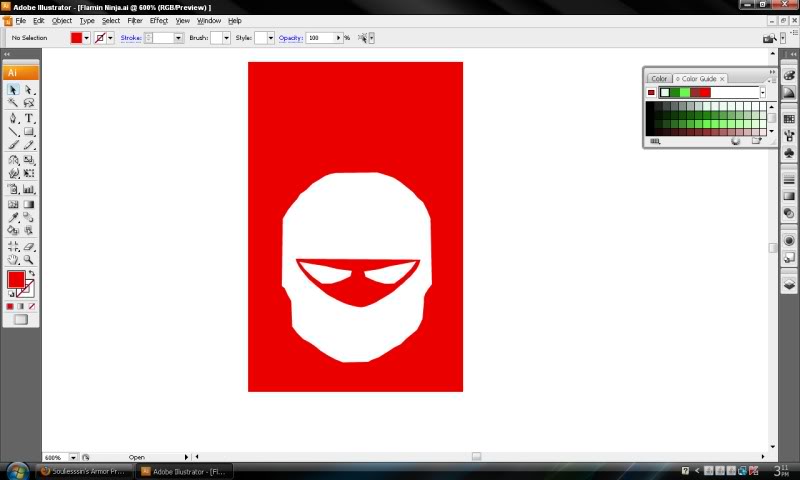The height and width of the screenshot is (480, 800).
Task: Open the Symbols panel club icon
Action: point(789,153)
